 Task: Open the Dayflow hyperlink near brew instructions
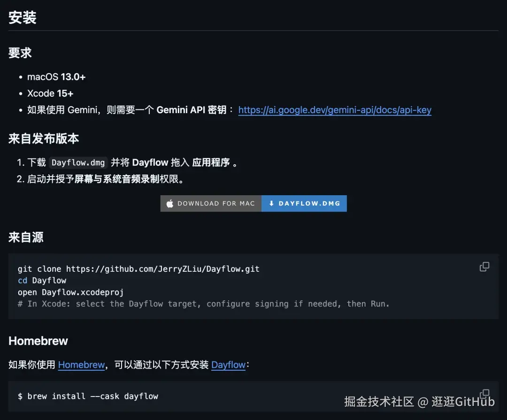tap(229, 365)
